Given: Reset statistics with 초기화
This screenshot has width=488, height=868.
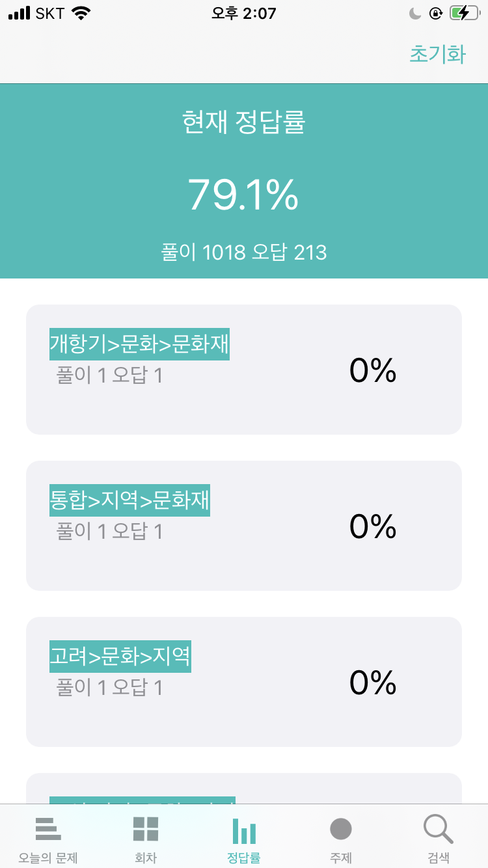Looking at the screenshot, I should coord(437,55).
